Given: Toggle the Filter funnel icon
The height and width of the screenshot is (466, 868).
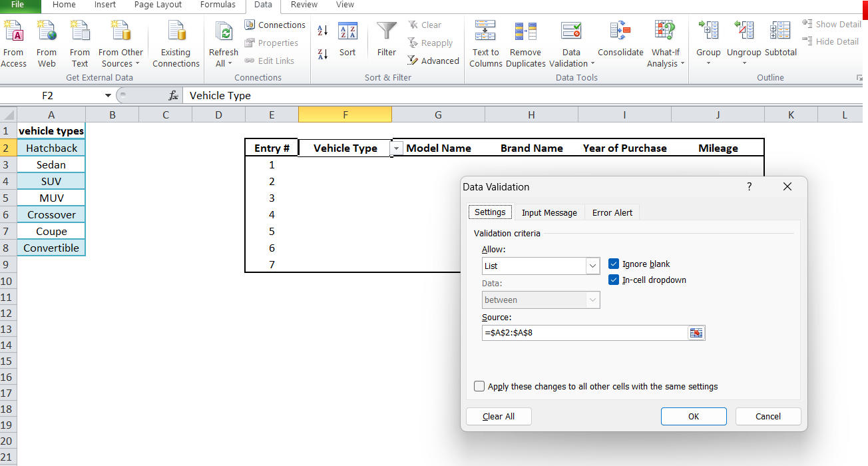Looking at the screenshot, I should (387, 32).
